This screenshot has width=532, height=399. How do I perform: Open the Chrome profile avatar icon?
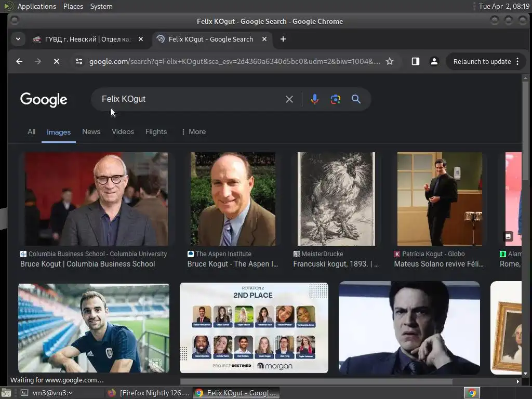click(x=434, y=61)
